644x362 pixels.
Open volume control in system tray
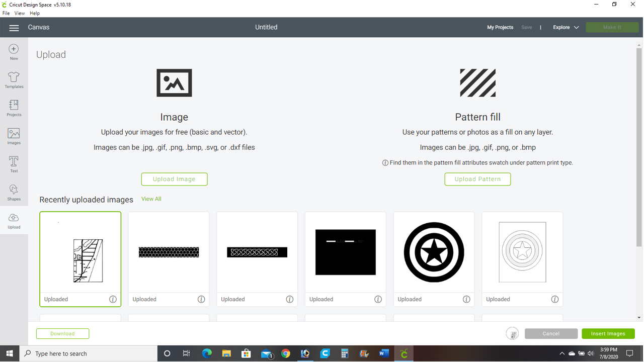click(591, 353)
